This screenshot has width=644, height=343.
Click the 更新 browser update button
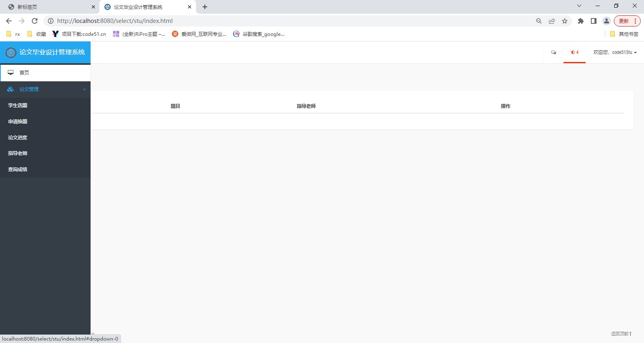click(623, 21)
